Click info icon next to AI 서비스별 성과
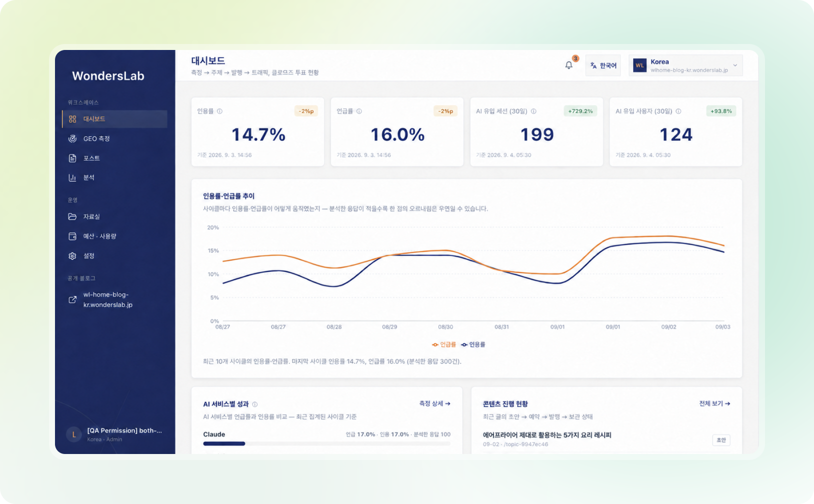Image resolution: width=814 pixels, height=504 pixels. pos(255,404)
